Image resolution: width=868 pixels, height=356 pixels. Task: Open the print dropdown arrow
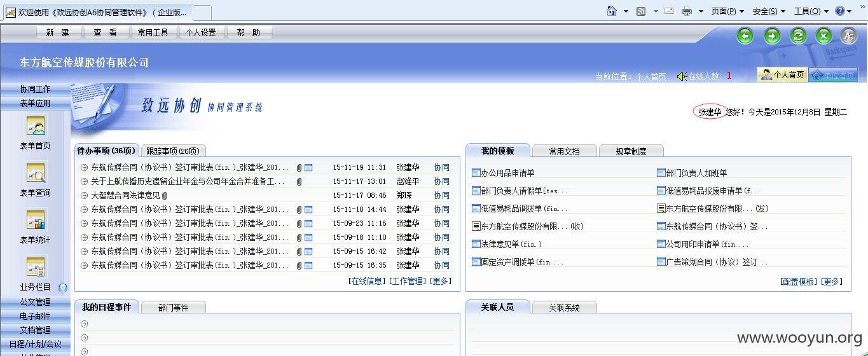[701, 11]
